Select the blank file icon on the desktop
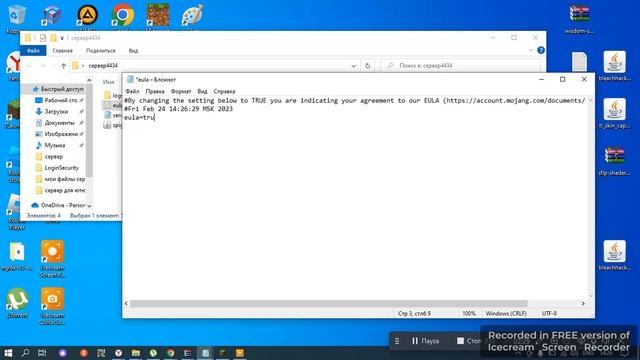Viewport: 640px width, 360px height. (x=579, y=62)
